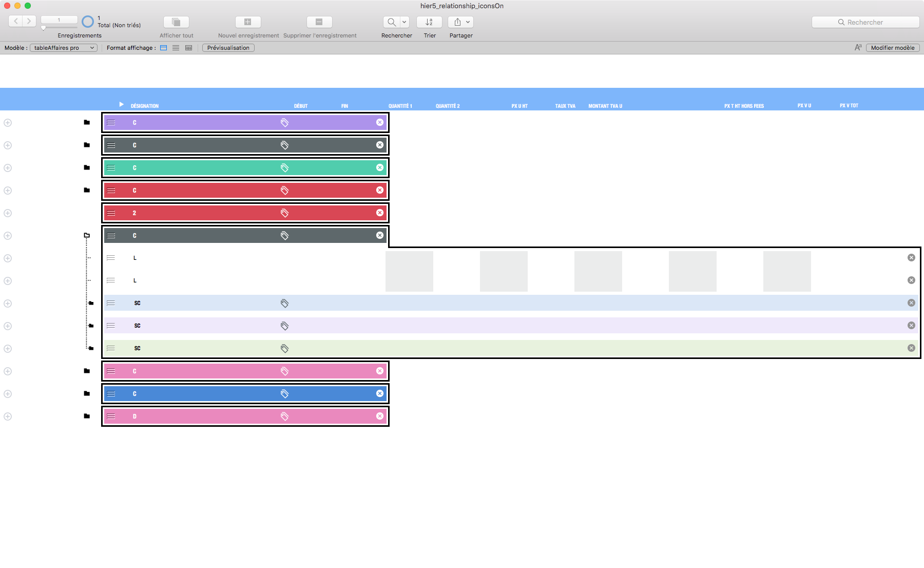The width and height of the screenshot is (924, 568).
Task: Collapse the open folder beside the expanded row
Action: 87,236
